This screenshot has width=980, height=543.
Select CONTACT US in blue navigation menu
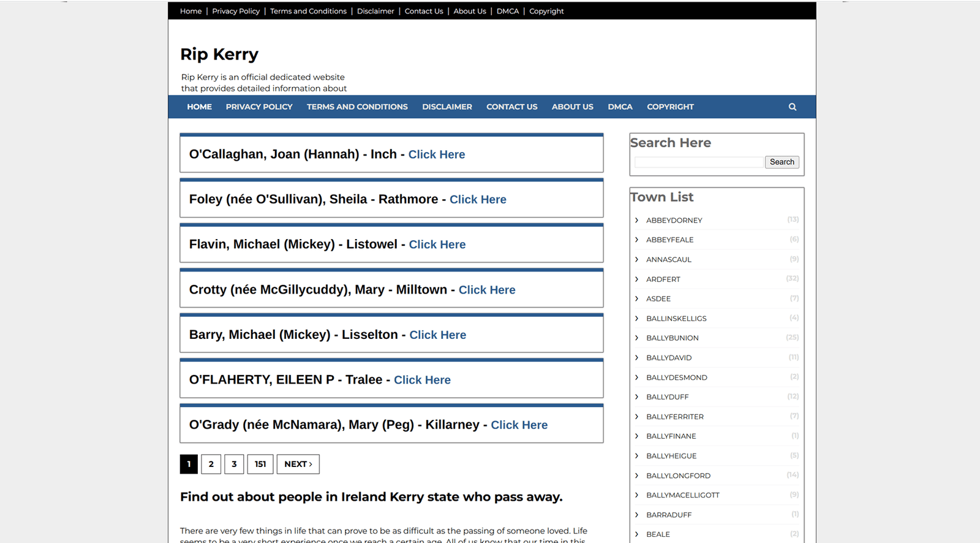[x=512, y=107]
